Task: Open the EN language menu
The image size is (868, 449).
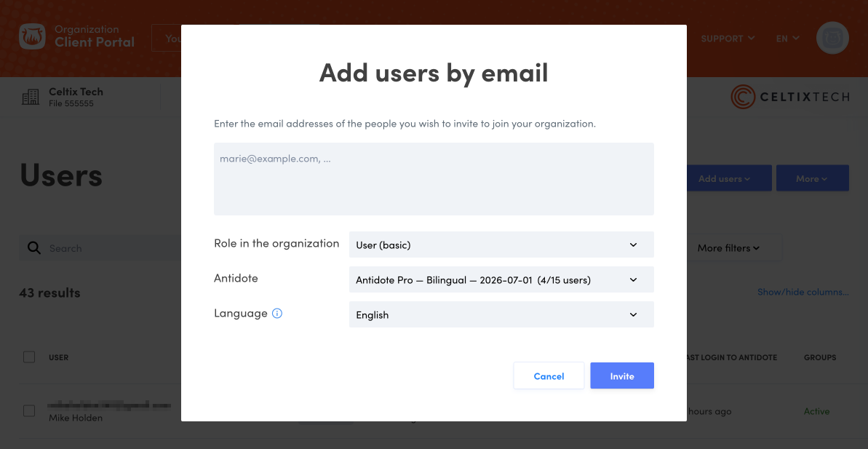Action: 787,39
